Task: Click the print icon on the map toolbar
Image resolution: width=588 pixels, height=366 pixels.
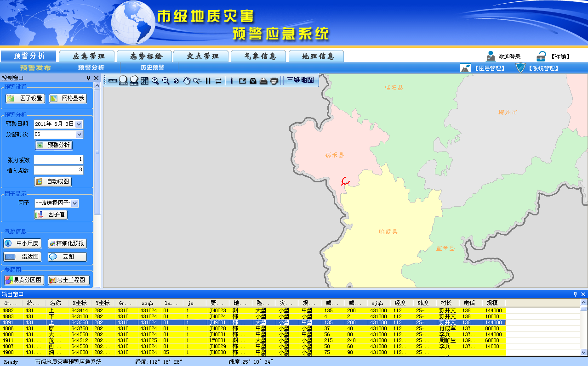Action: coord(263,80)
